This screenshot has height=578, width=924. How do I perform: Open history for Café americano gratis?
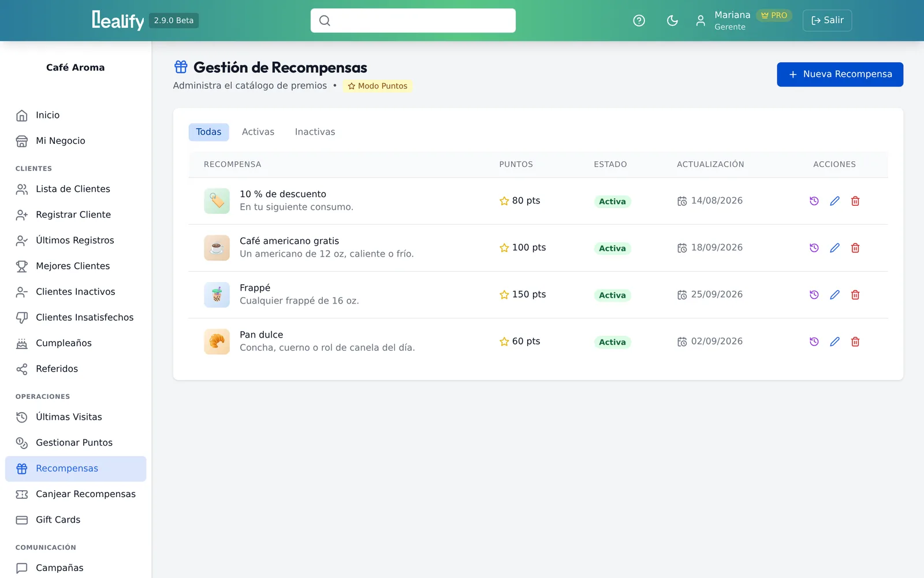(x=814, y=248)
